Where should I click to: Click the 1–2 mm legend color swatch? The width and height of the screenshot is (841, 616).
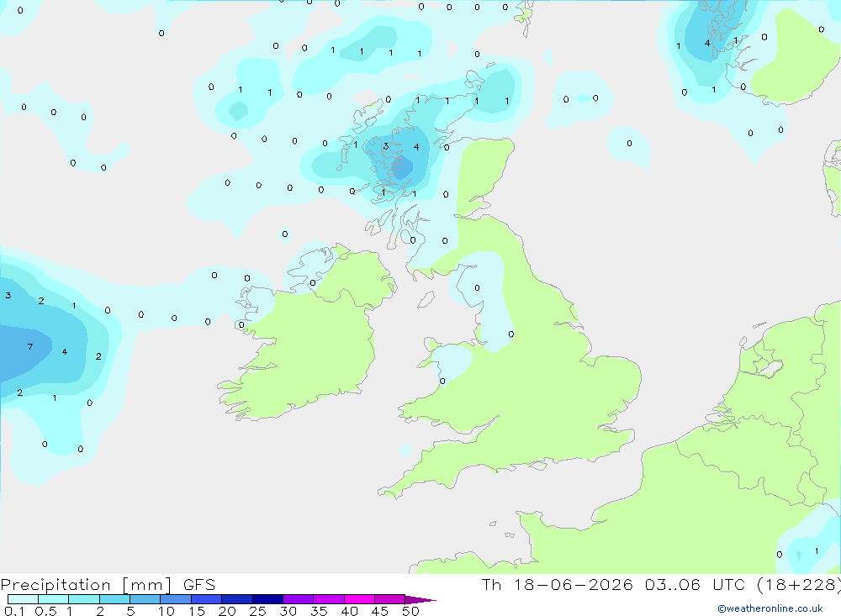83,599
